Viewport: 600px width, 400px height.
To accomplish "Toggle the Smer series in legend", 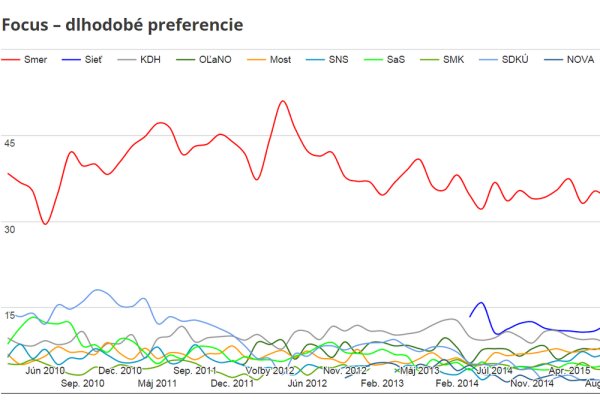I will pos(36,59).
